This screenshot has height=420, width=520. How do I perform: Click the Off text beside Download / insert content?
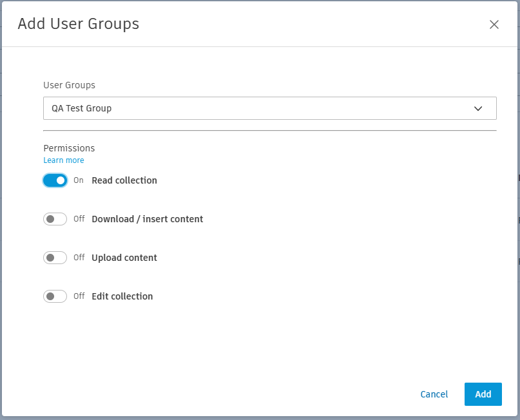(x=79, y=219)
